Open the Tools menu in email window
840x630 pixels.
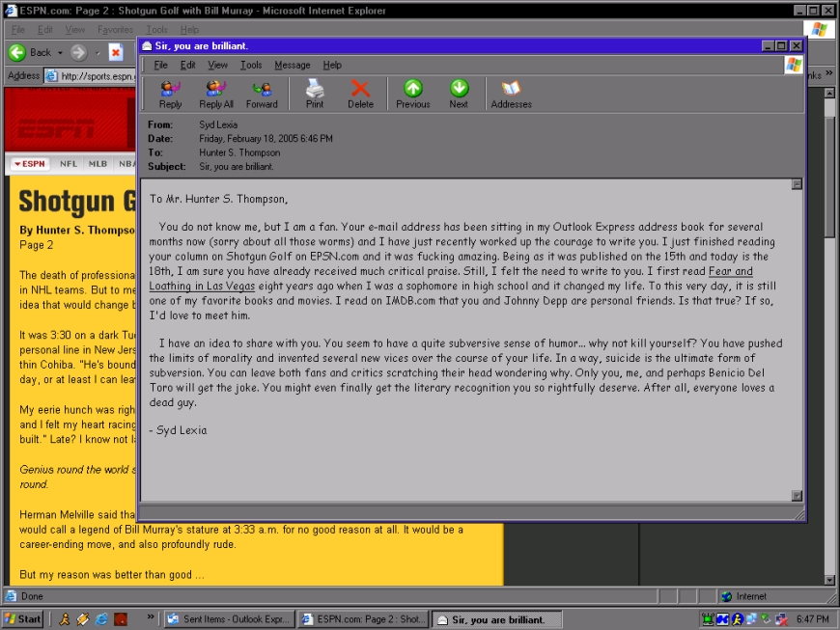(x=251, y=65)
